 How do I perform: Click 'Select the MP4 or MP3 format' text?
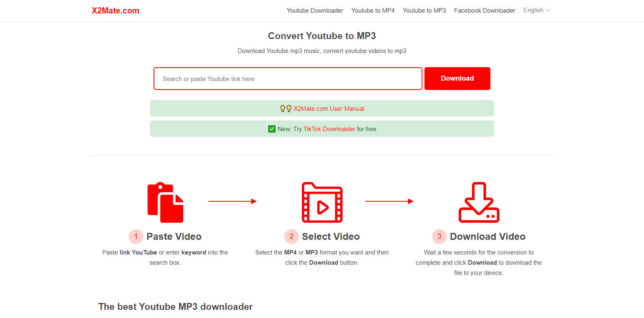pyautogui.click(x=322, y=257)
